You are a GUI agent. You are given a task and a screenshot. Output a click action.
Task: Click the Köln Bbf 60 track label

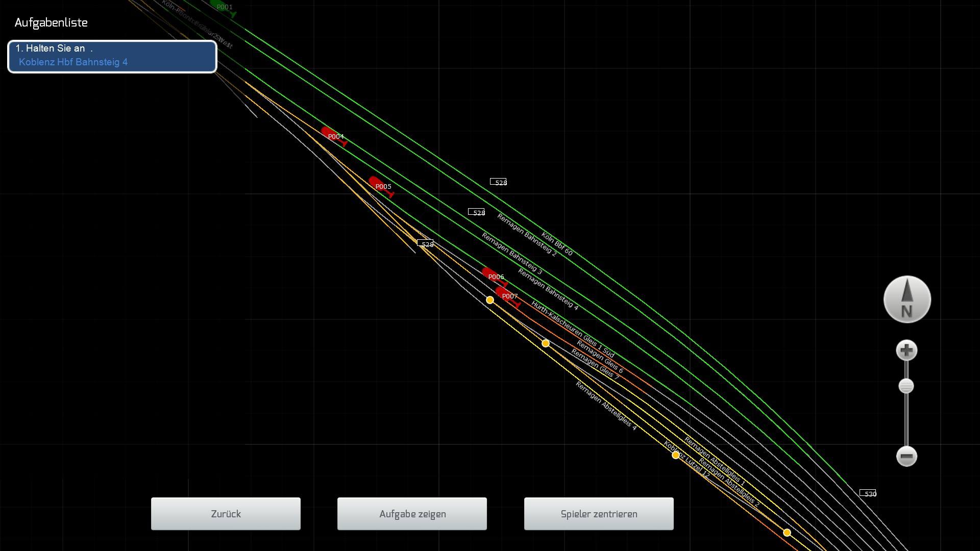[x=557, y=244]
